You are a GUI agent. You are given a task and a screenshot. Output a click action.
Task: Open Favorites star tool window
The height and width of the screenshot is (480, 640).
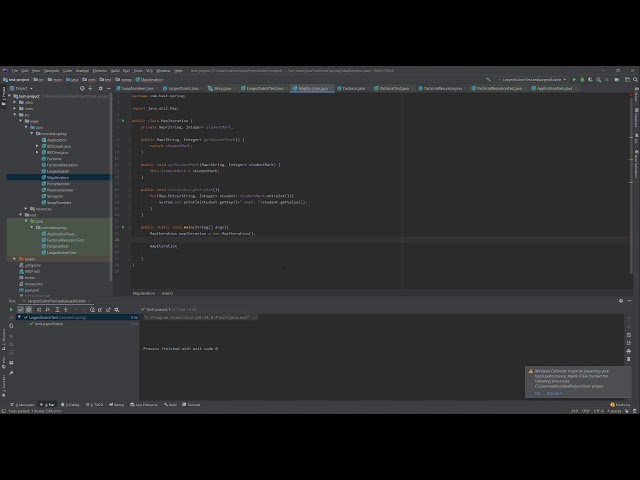tap(4, 387)
